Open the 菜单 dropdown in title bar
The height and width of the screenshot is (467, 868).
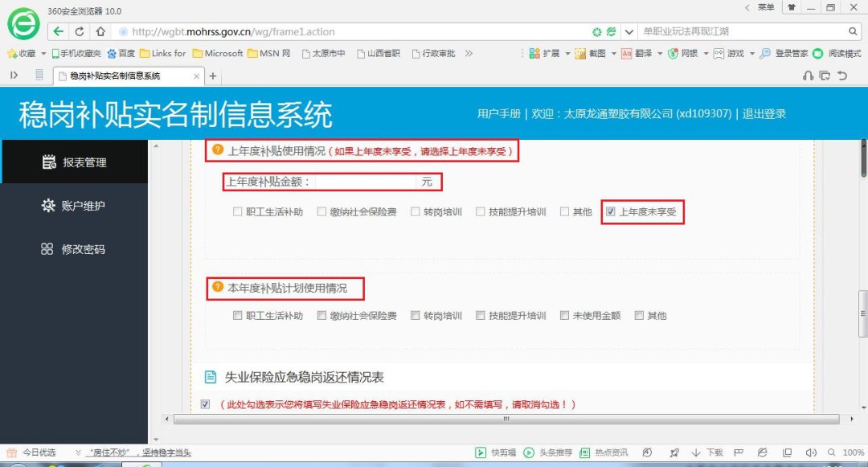[x=761, y=8]
